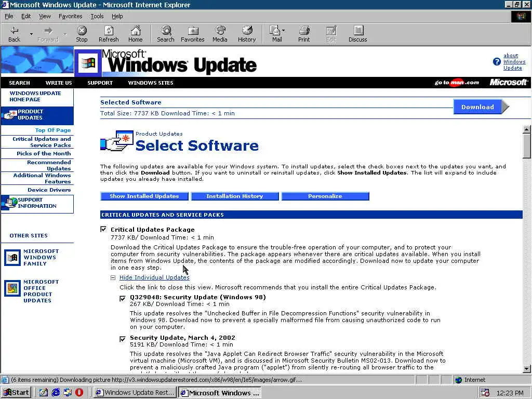Click Show Installed Updates button
The height and width of the screenshot is (399, 532).
144,196
